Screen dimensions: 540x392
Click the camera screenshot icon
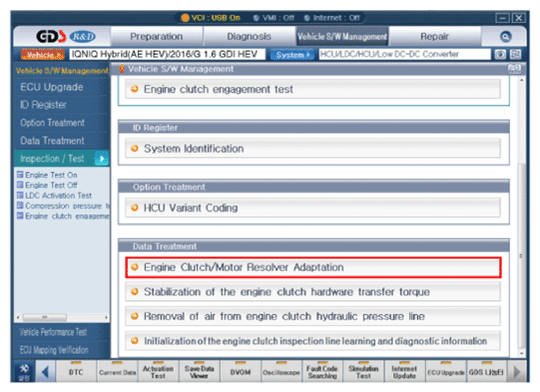click(x=500, y=54)
